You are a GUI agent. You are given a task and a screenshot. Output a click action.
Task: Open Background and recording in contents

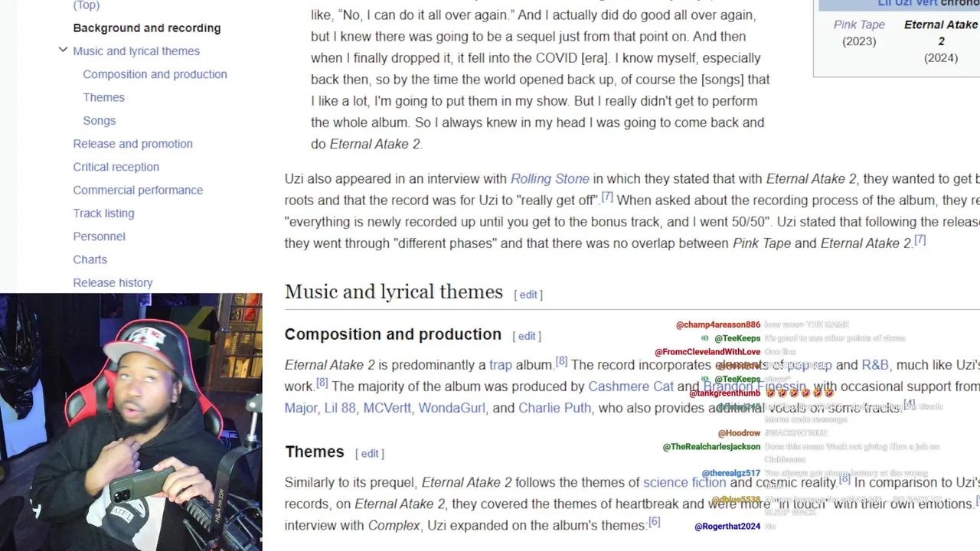(147, 28)
